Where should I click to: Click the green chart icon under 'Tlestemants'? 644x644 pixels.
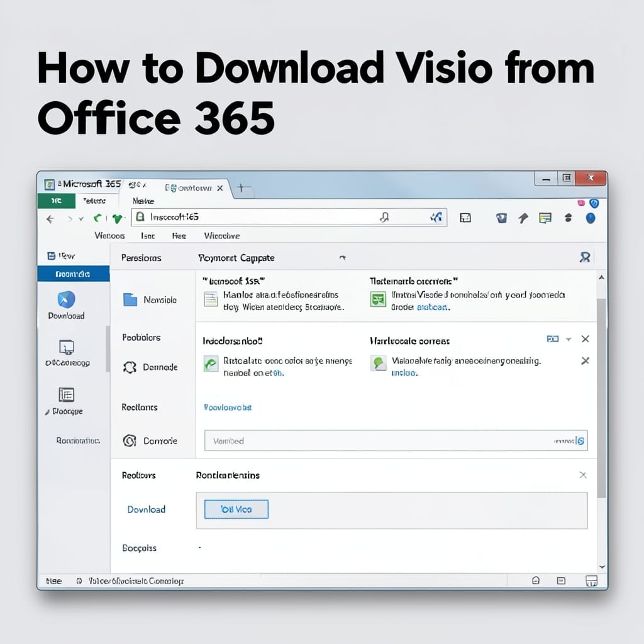pyautogui.click(x=378, y=299)
